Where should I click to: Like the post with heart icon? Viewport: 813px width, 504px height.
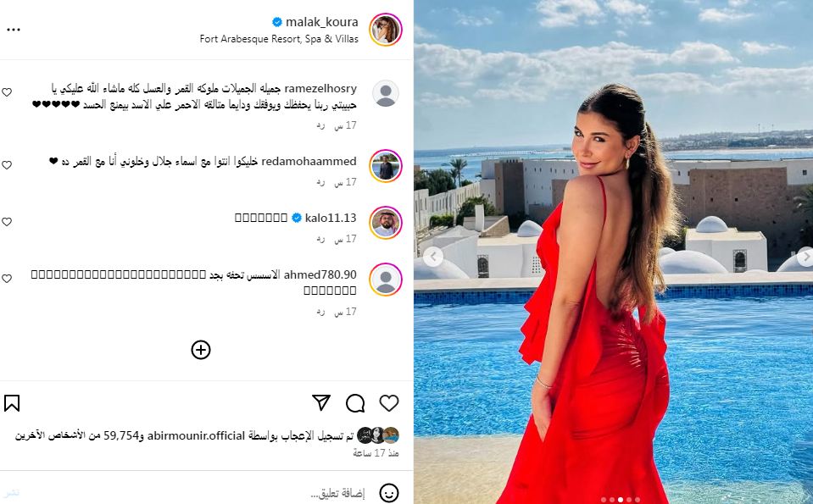389,403
